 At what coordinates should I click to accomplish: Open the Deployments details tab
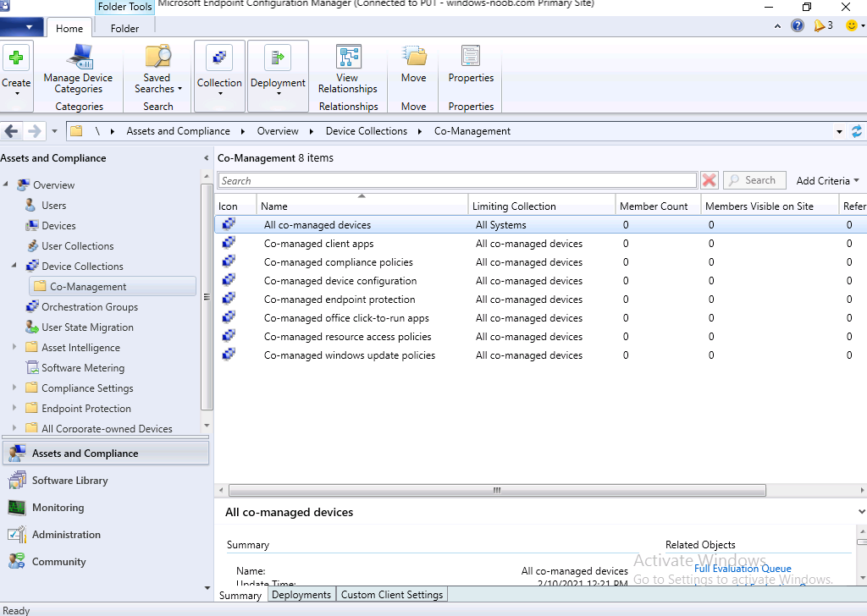coord(301,595)
